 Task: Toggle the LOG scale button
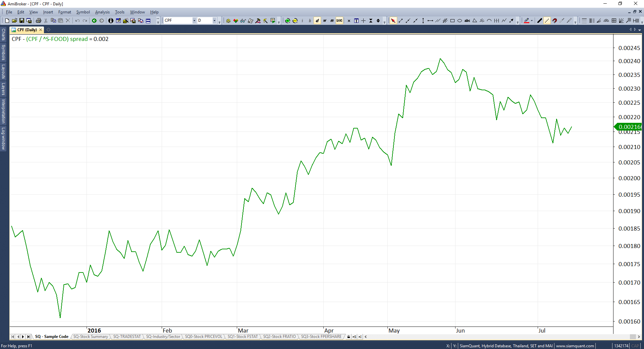tap(339, 21)
